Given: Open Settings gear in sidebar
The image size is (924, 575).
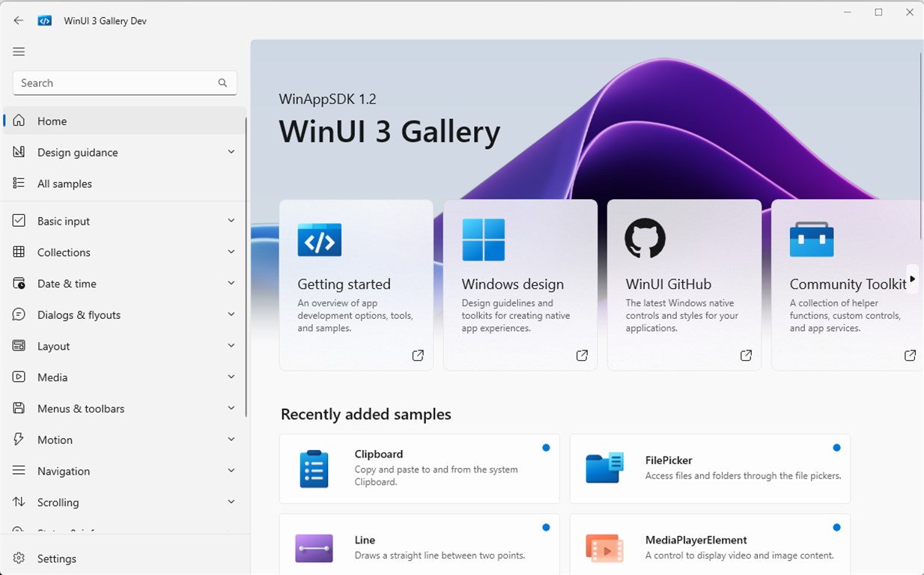Looking at the screenshot, I should (x=19, y=559).
